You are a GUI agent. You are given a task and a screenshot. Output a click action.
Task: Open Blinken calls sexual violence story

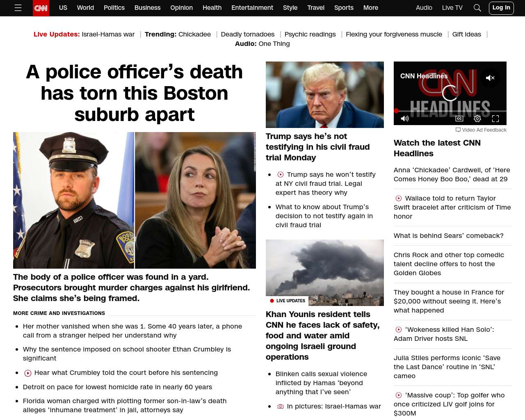(322, 383)
